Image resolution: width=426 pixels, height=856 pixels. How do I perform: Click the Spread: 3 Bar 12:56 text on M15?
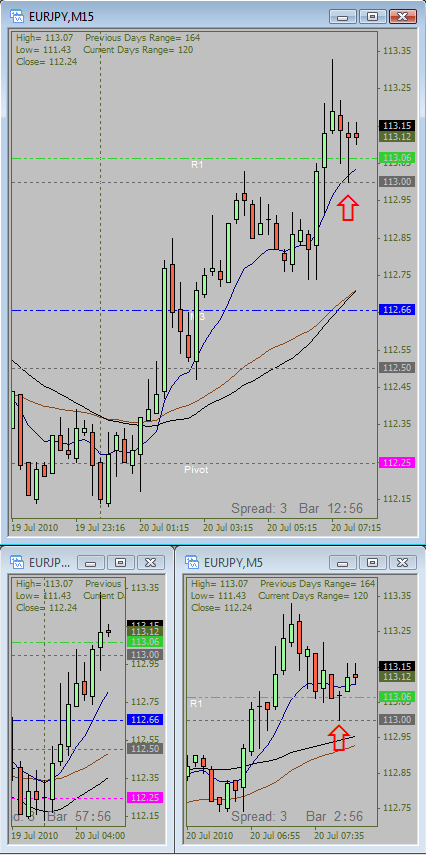point(297,508)
